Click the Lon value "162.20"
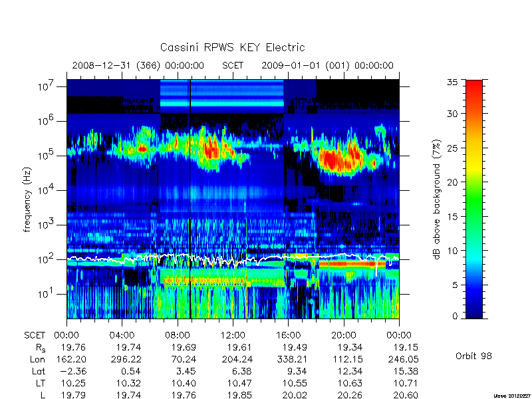 tap(70, 359)
